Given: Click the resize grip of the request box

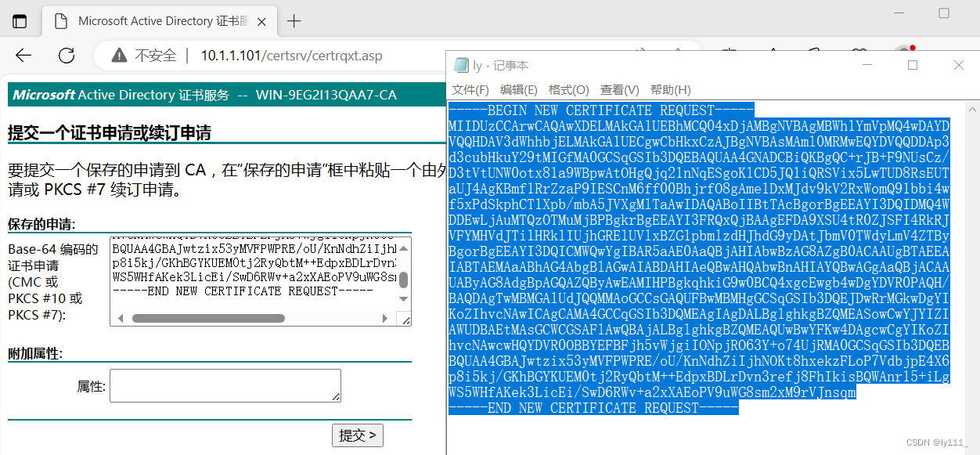Looking at the screenshot, I should [x=405, y=320].
